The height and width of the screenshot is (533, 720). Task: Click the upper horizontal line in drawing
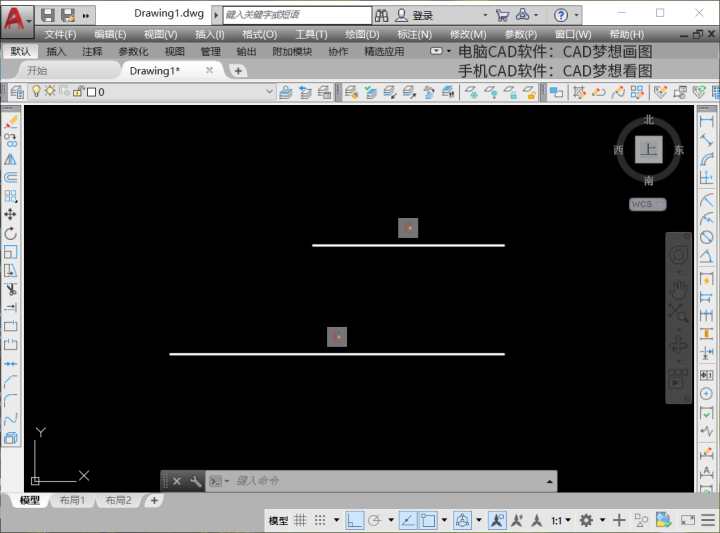coord(408,245)
